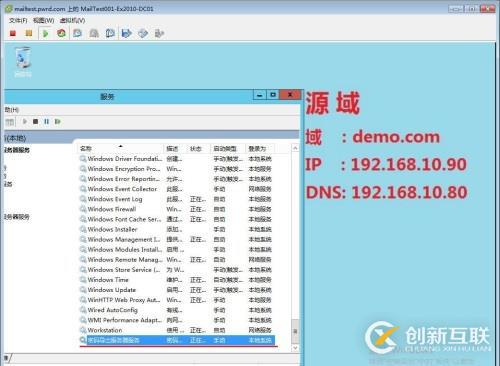Click Stop Service square icon in Services toolbar
500x366 pixels.
[x=35, y=122]
